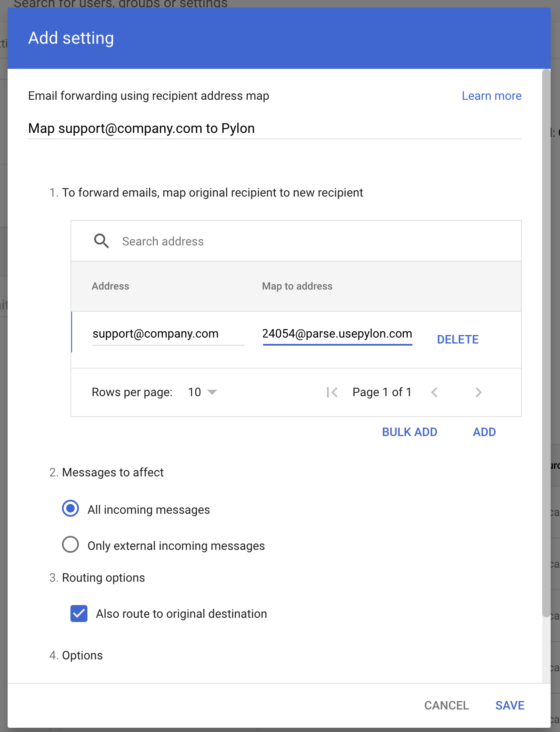Edit the original Address field support@company.com
This screenshot has height=732, width=560.
[x=168, y=334]
